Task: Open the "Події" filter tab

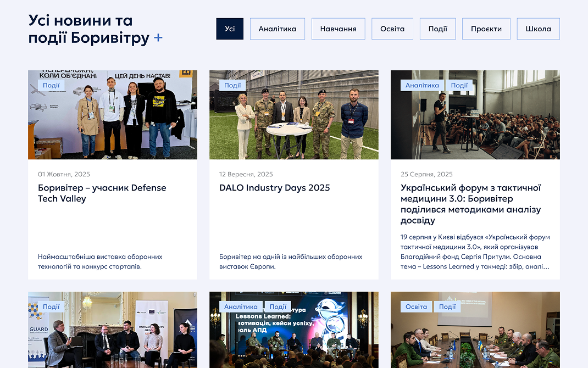Action: pyautogui.click(x=438, y=29)
